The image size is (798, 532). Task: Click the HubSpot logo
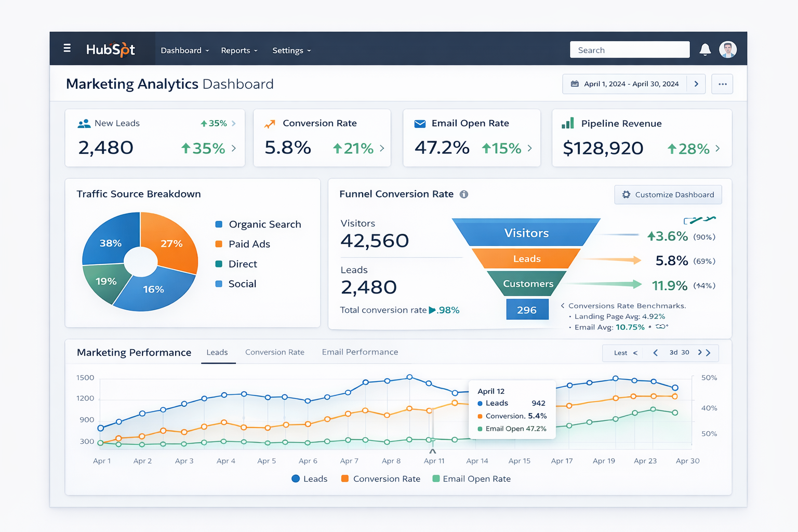click(x=110, y=49)
